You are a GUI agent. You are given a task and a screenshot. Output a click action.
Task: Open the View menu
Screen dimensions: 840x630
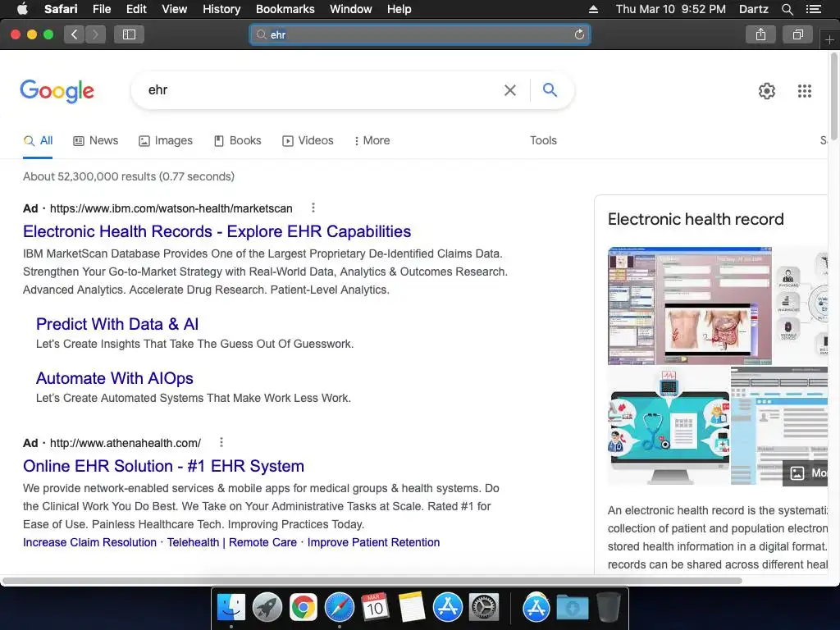tap(174, 9)
